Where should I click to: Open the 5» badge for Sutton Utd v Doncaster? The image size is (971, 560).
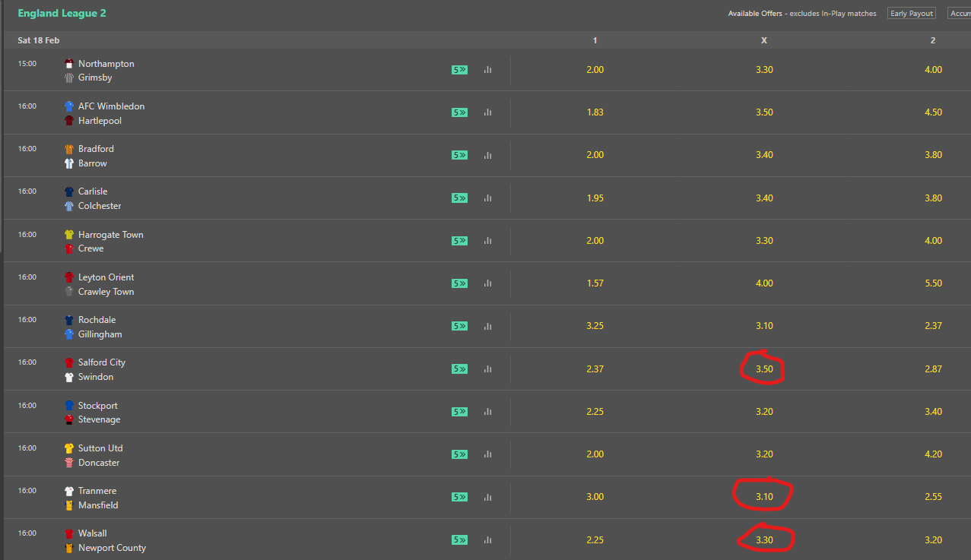point(459,454)
